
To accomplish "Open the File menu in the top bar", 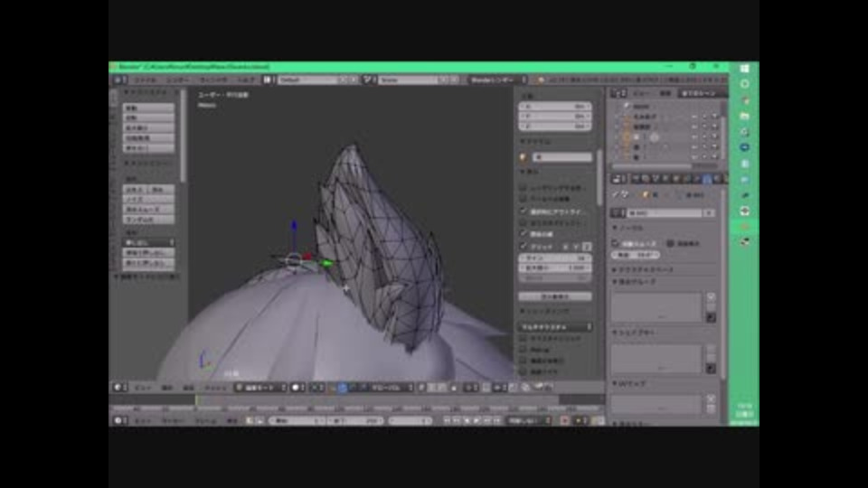I will click(x=145, y=80).
